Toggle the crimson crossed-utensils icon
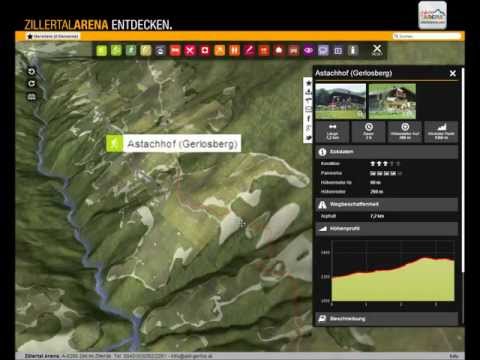480x360 pixels. (x=190, y=51)
